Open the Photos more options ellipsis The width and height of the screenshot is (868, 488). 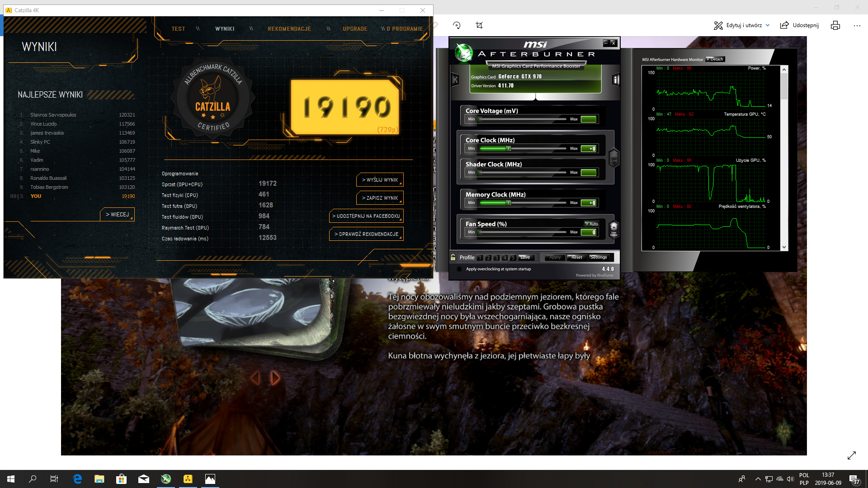[x=857, y=26]
